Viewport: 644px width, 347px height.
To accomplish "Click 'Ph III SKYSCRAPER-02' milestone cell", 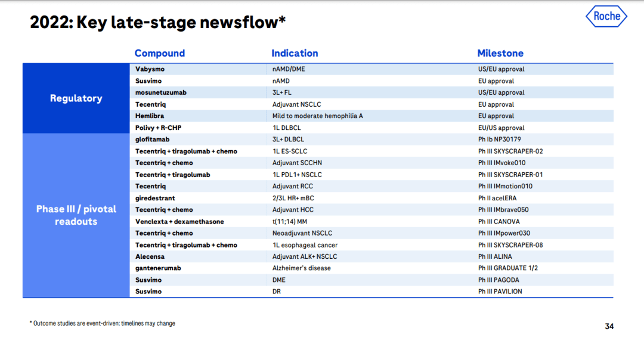I will [510, 151].
